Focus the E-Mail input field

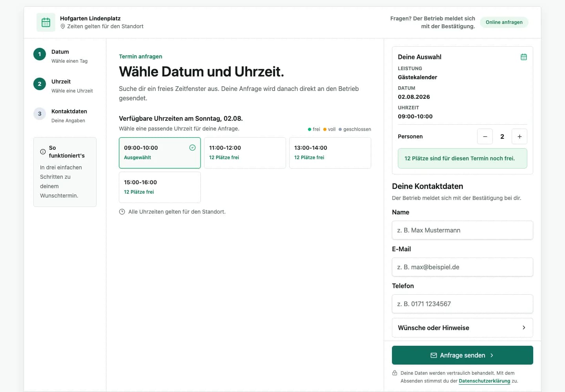click(x=462, y=267)
